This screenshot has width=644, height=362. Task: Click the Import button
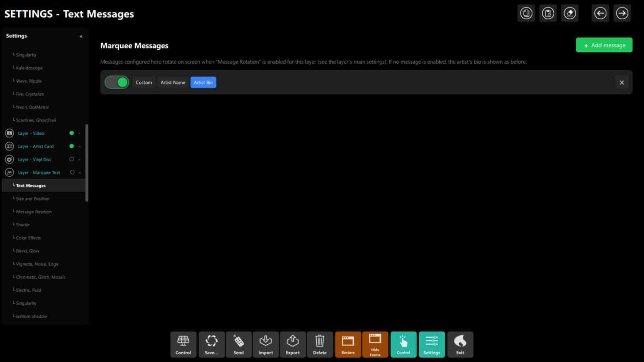(265, 344)
